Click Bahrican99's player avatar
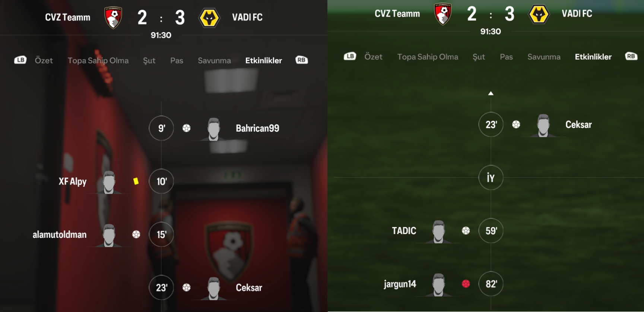 pos(213,129)
